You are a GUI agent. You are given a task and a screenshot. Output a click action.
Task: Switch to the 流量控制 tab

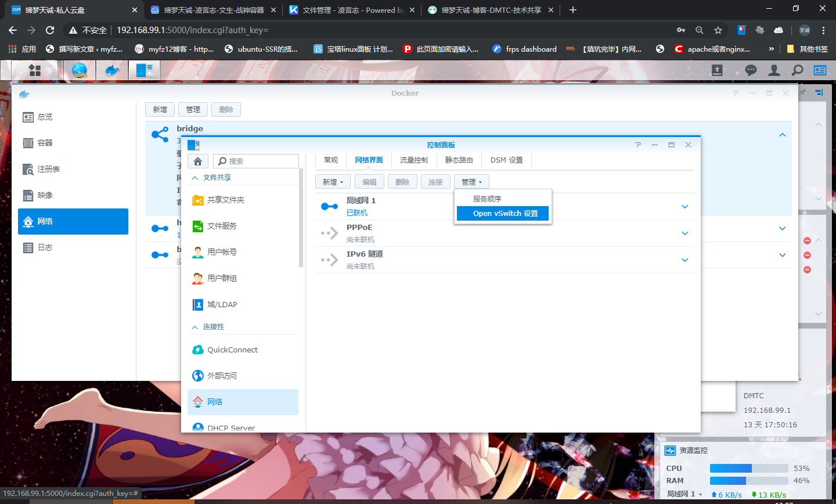coord(413,160)
